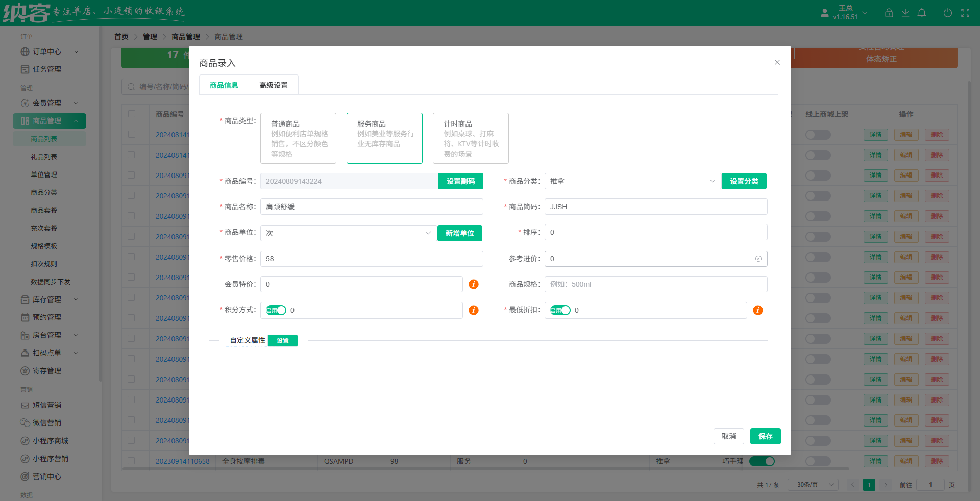Open the 商品单位 dropdown showing 次
Viewport: 980px width, 501px height.
(x=349, y=233)
